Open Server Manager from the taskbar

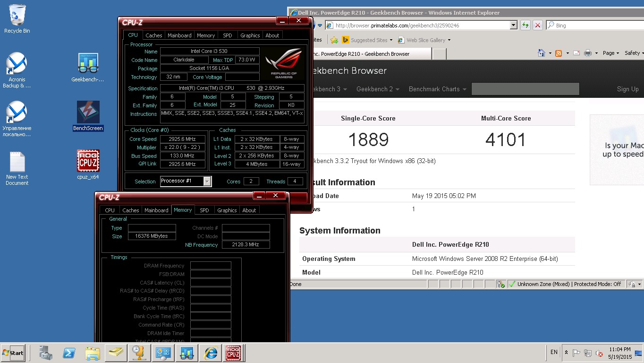pyautogui.click(x=46, y=353)
